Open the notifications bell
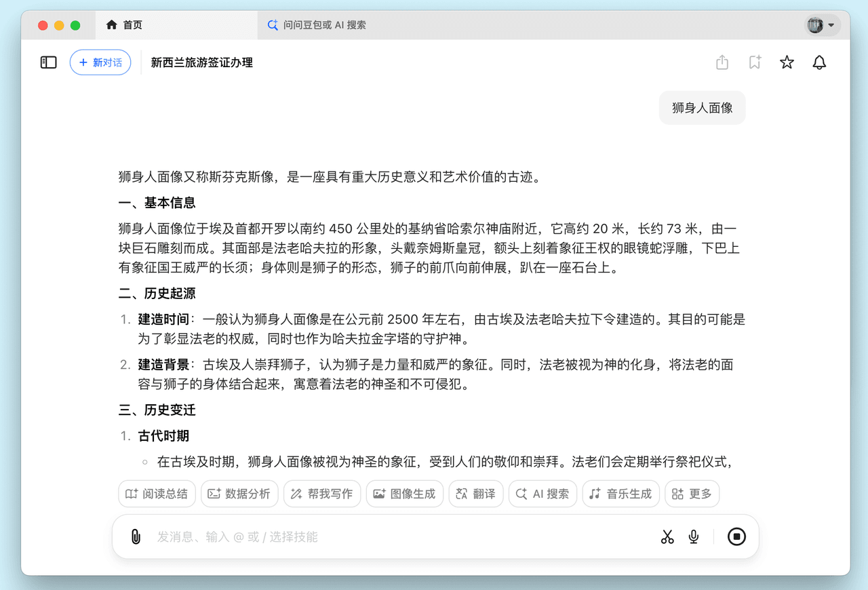This screenshot has height=590, width=868. point(819,62)
